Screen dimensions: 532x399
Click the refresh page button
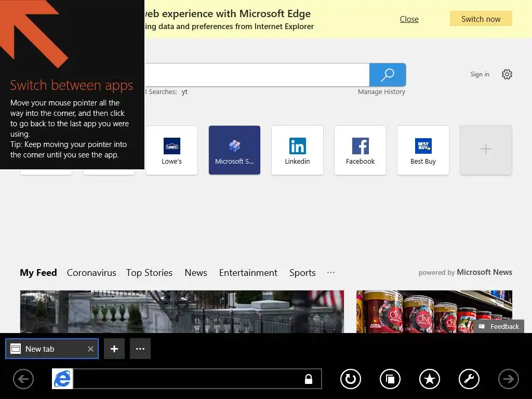point(351,379)
